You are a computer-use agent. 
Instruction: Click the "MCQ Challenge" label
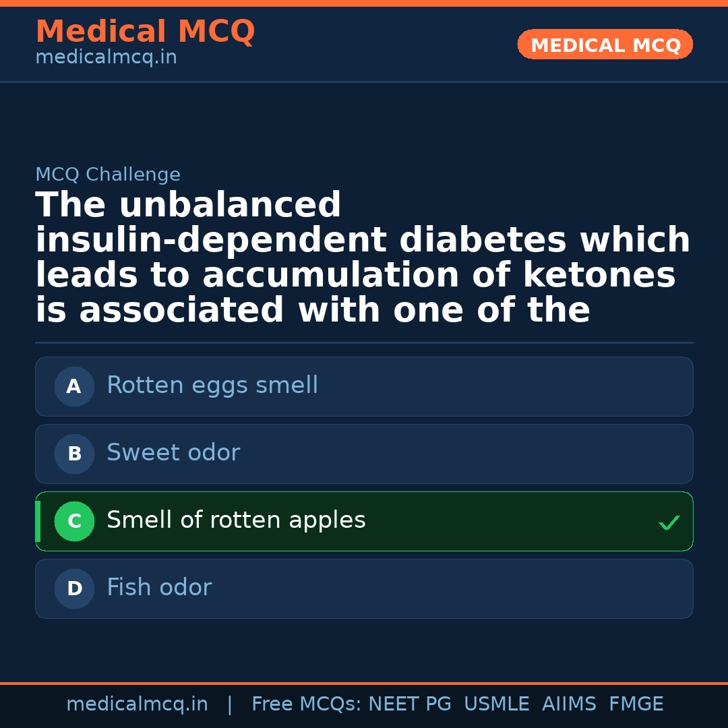point(108,175)
